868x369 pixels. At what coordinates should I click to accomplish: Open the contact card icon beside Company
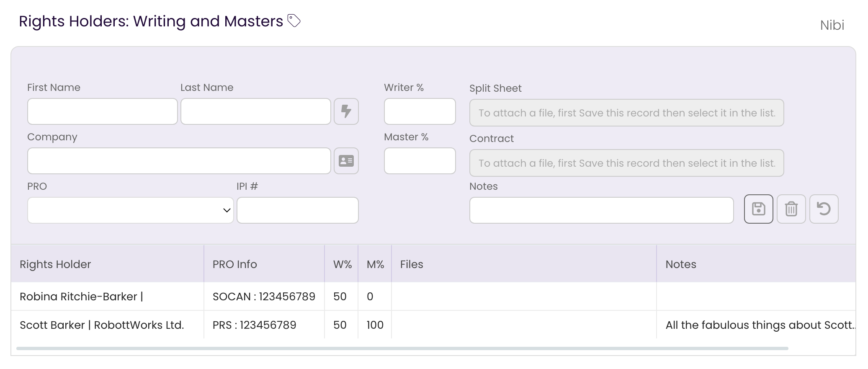(x=346, y=161)
